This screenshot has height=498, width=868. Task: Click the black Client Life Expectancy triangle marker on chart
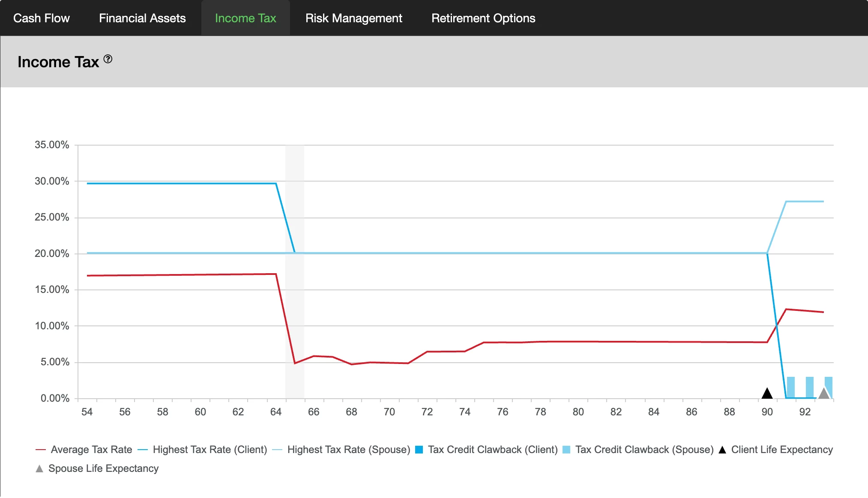(767, 393)
